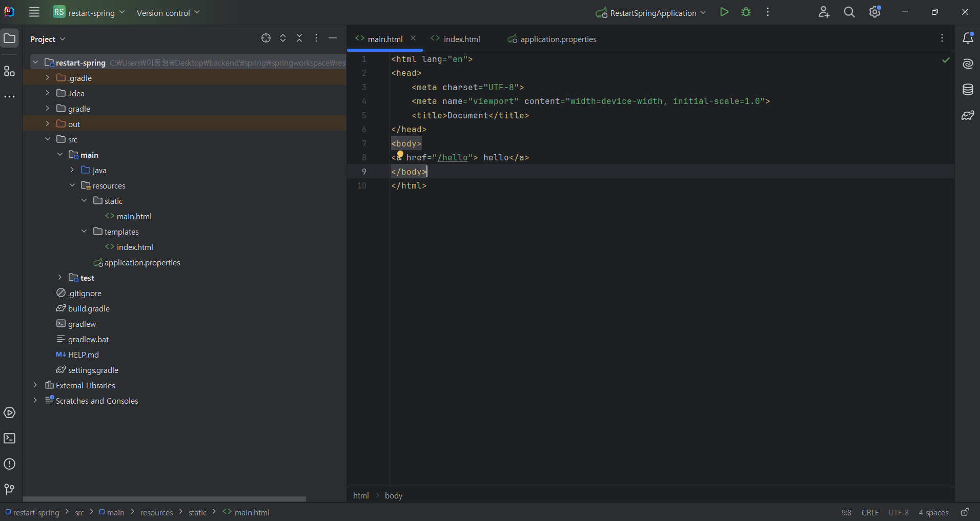Open the Services tool window
Image resolution: width=980 pixels, height=521 pixels.
point(10,413)
